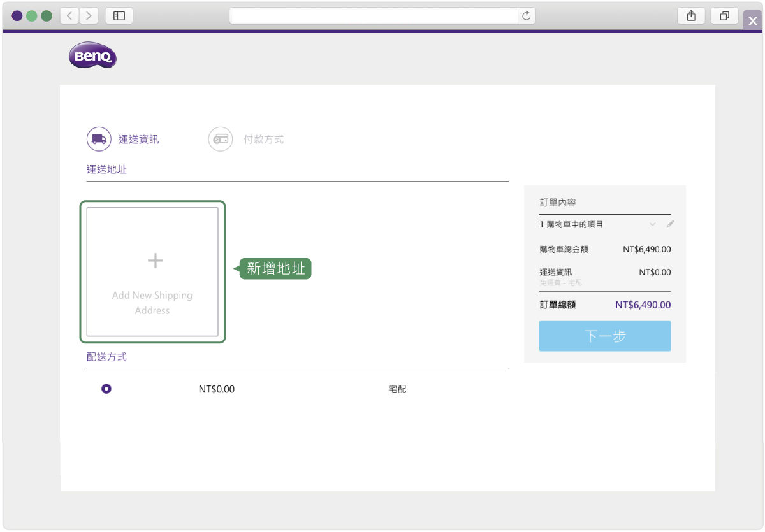This screenshot has width=765, height=532.
Task: Select the 宅配 delivery radio button
Action: tap(106, 388)
